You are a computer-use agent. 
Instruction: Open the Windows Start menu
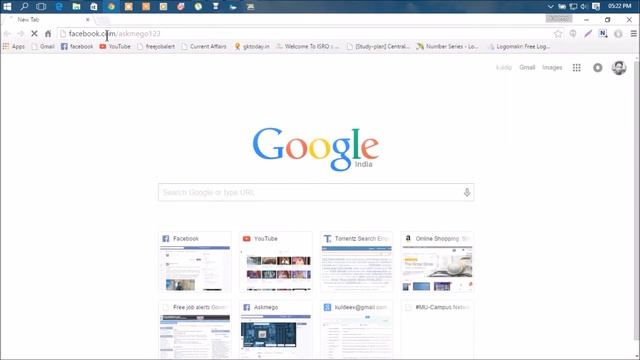tap(7, 6)
